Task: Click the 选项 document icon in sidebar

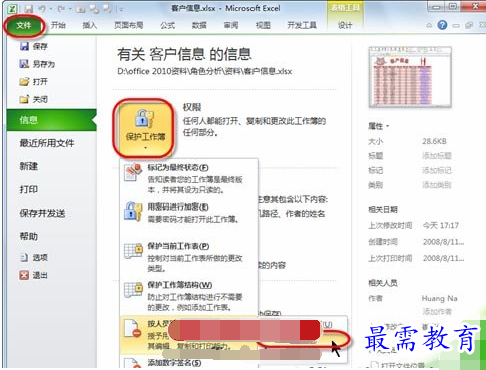Action: 24,257
